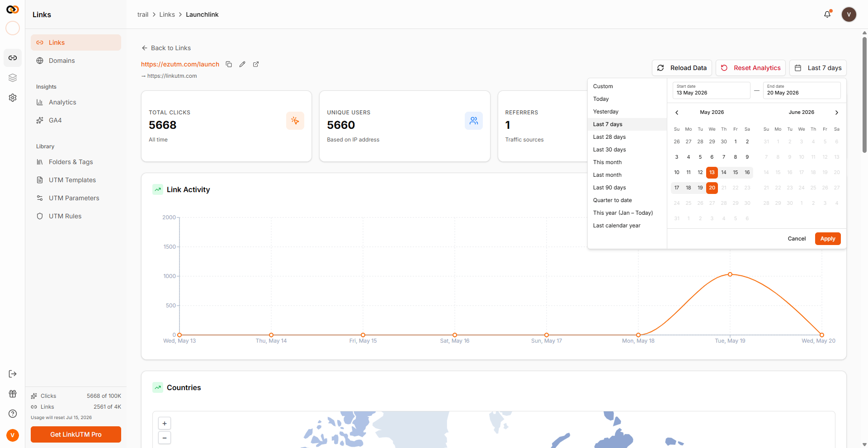This screenshot has height=448, width=868.
Task: Select Last calendar year preset
Action: 627,226
